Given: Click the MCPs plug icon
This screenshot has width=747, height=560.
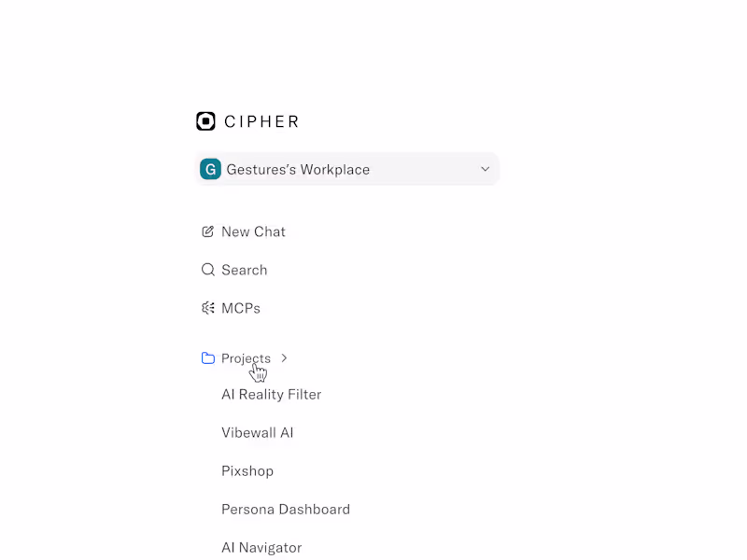Looking at the screenshot, I should (207, 308).
